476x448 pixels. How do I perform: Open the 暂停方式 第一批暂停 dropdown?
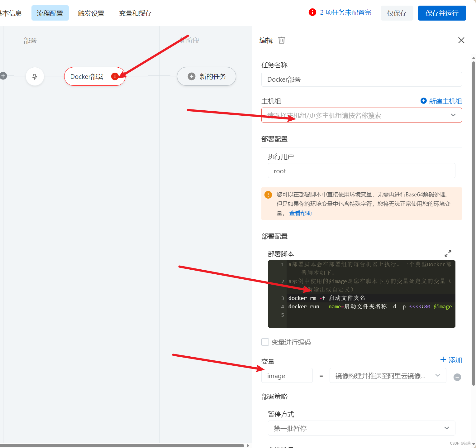361,428
